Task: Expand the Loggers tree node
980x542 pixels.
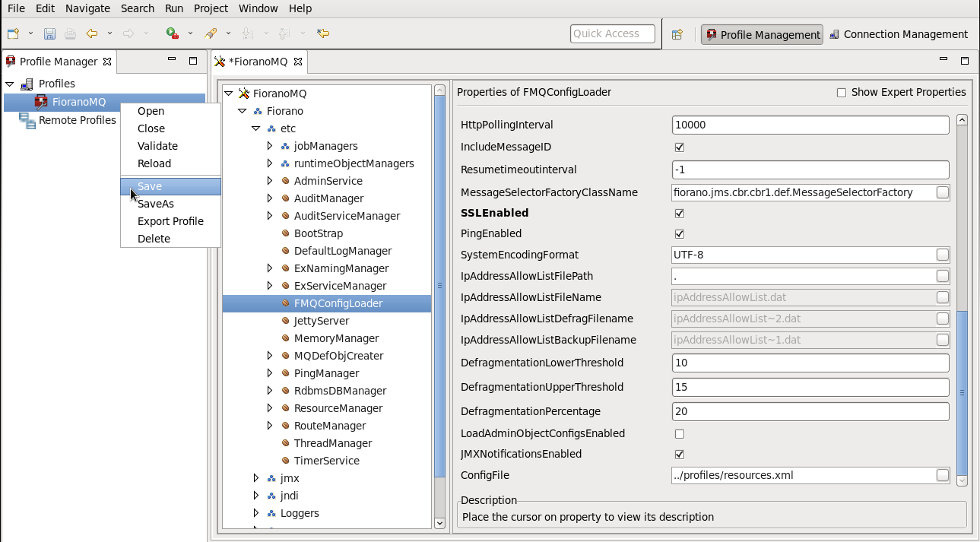Action: point(256,513)
